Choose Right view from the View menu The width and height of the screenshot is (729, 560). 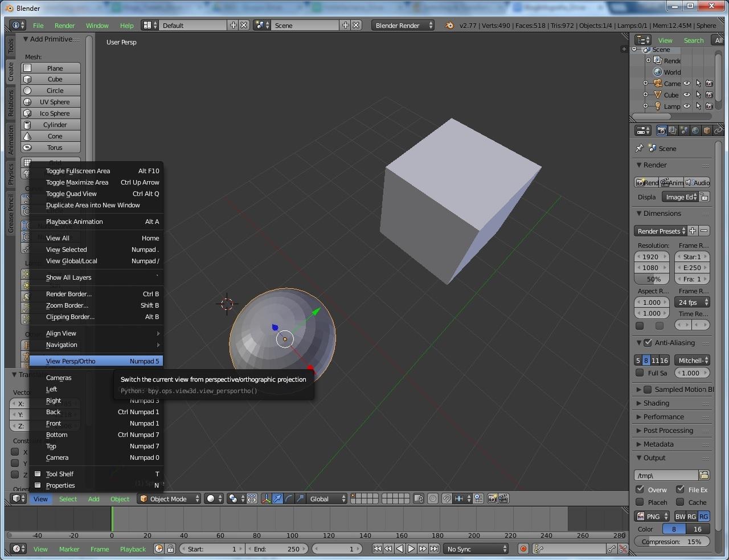pyautogui.click(x=54, y=400)
